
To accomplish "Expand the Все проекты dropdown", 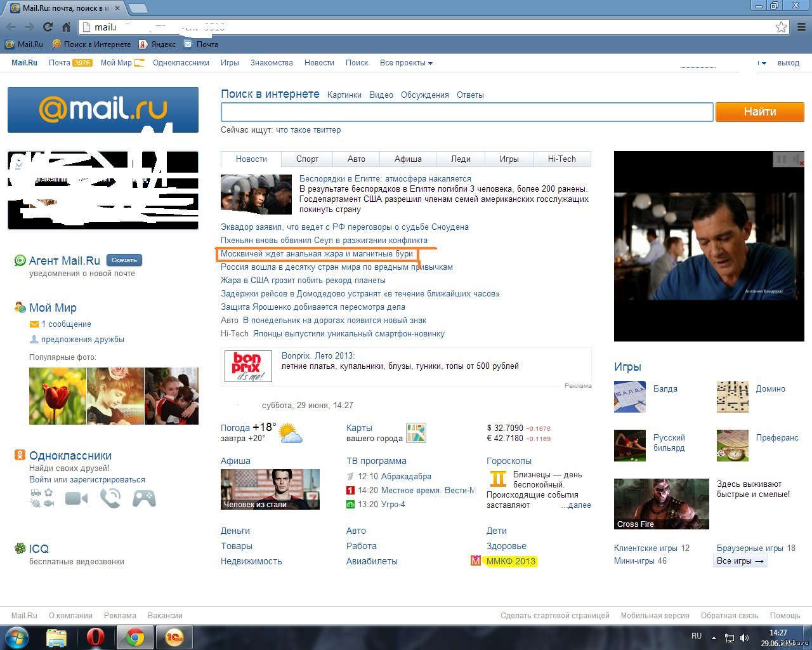I will click(x=406, y=63).
